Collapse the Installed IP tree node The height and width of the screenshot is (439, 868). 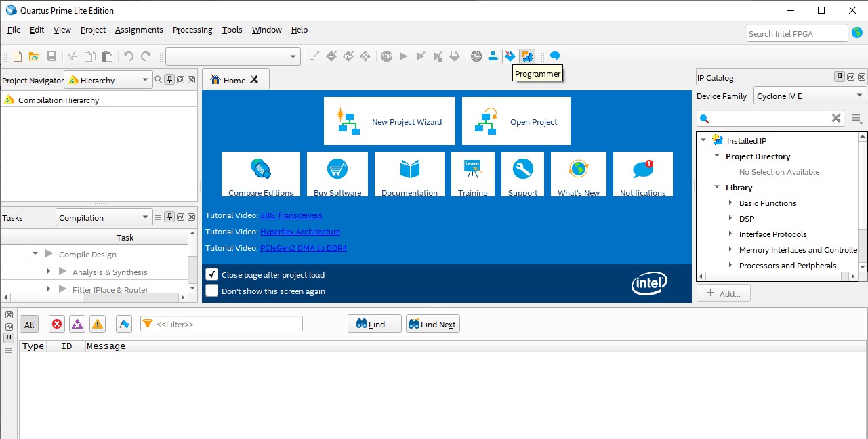click(703, 140)
